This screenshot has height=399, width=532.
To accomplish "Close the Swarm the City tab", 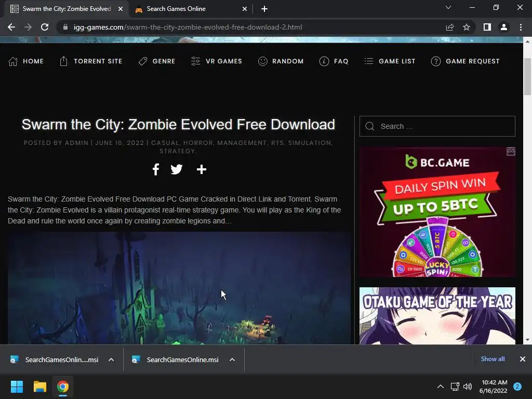I will (121, 9).
